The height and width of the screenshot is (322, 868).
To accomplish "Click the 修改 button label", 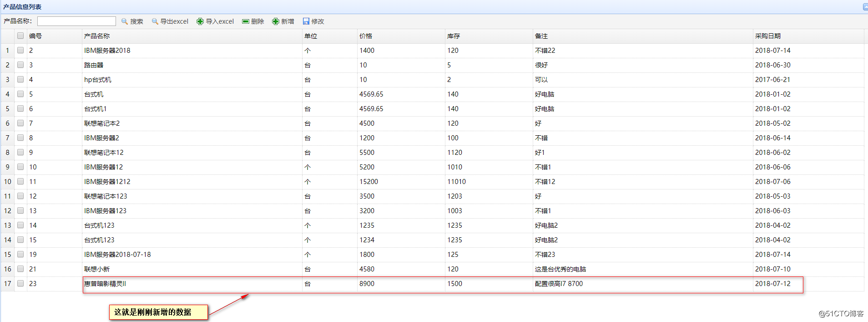I will pyautogui.click(x=318, y=21).
